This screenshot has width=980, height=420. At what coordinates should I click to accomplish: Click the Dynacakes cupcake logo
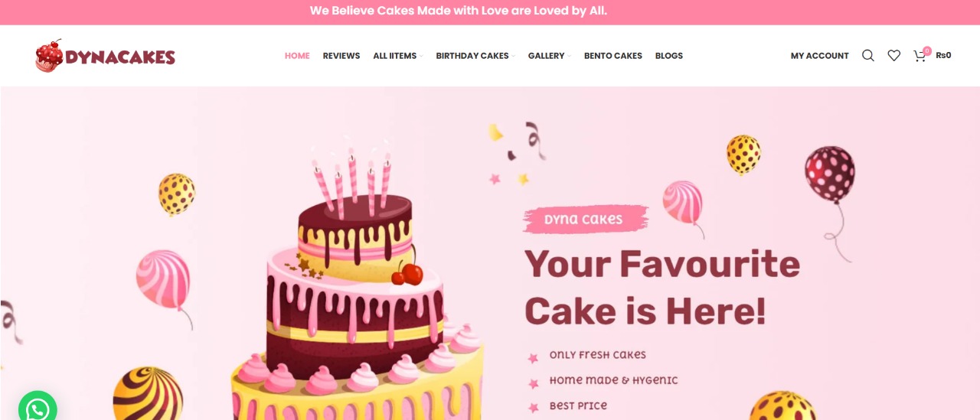pos(49,56)
